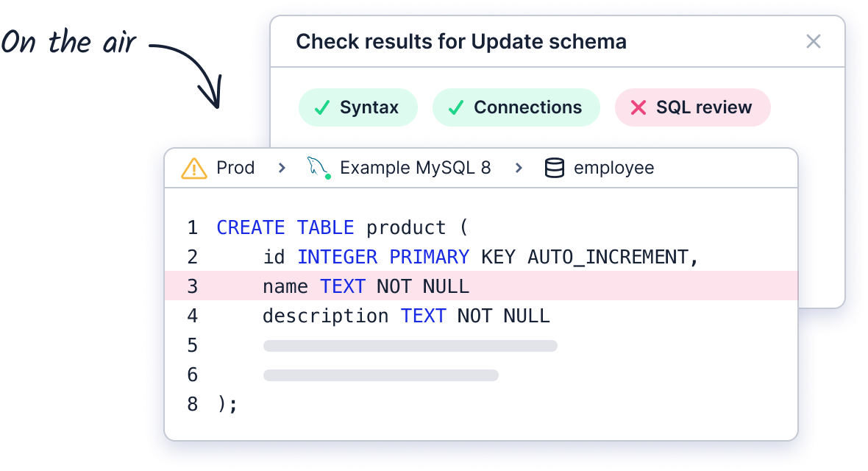Image resolution: width=868 pixels, height=471 pixels.
Task: Open the Prod environment breadcrumb
Action: pos(235,168)
